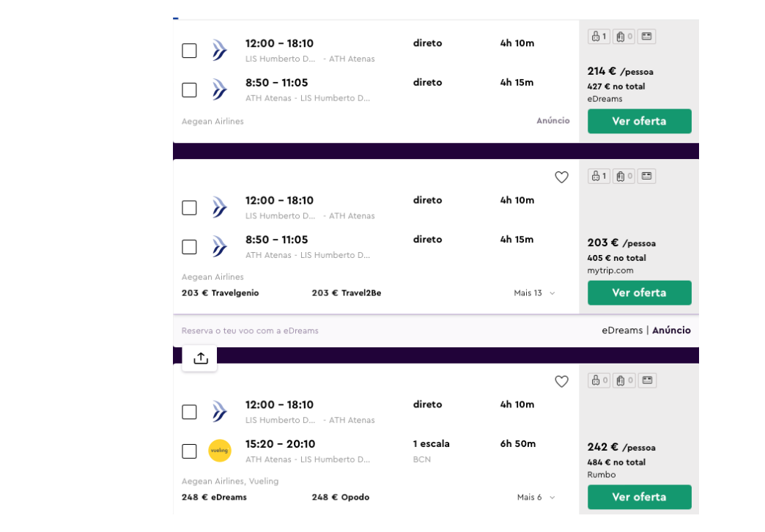Open the 248 € Opodo offer
The width and height of the screenshot is (765, 532).
pos(340,498)
